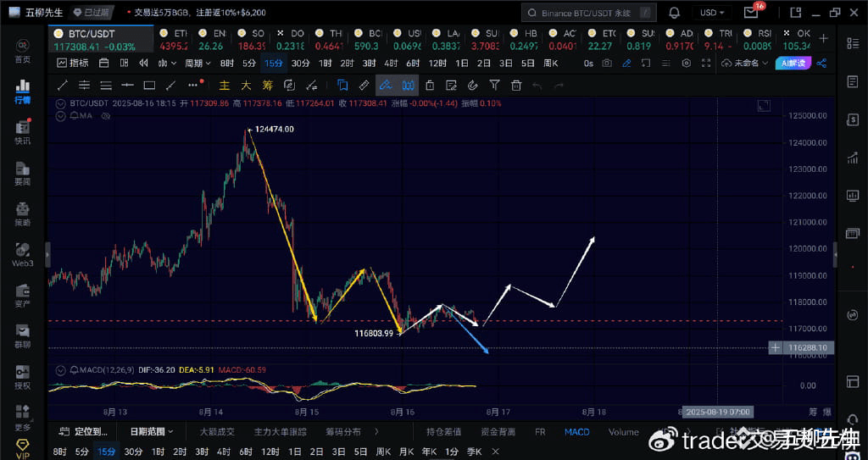Click the highlighted brush drawing tool

pyautogui.click(x=386, y=86)
